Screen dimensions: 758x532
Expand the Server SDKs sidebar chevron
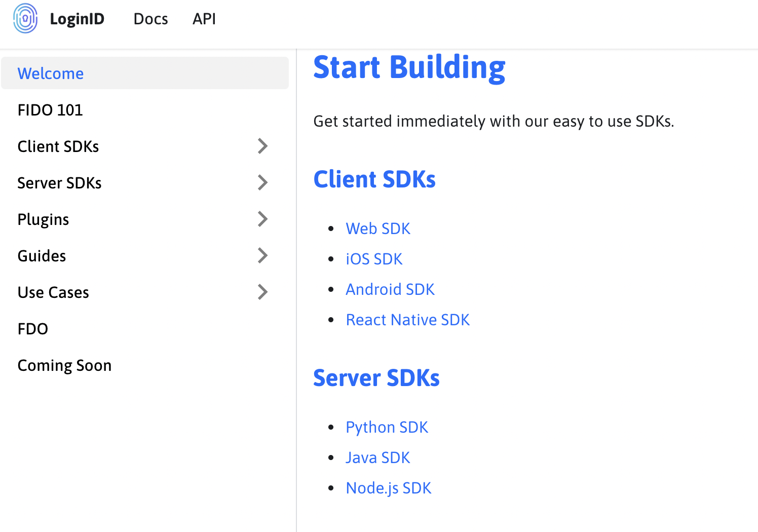(262, 182)
